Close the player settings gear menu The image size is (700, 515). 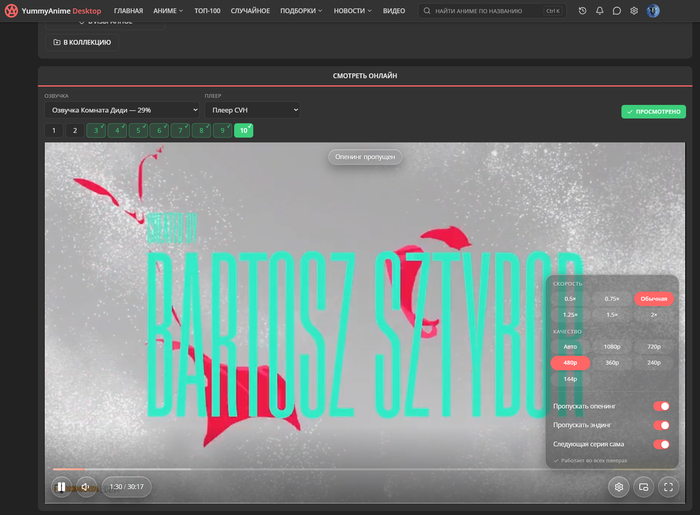[619, 487]
